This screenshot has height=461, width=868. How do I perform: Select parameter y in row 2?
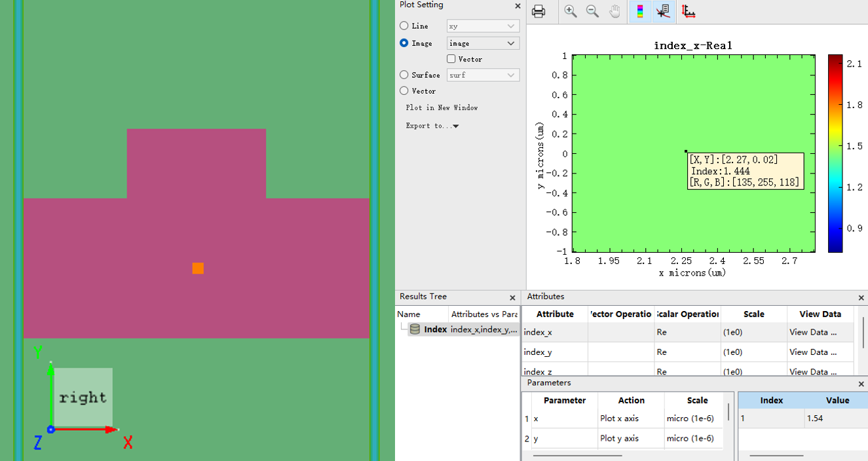[565, 438]
